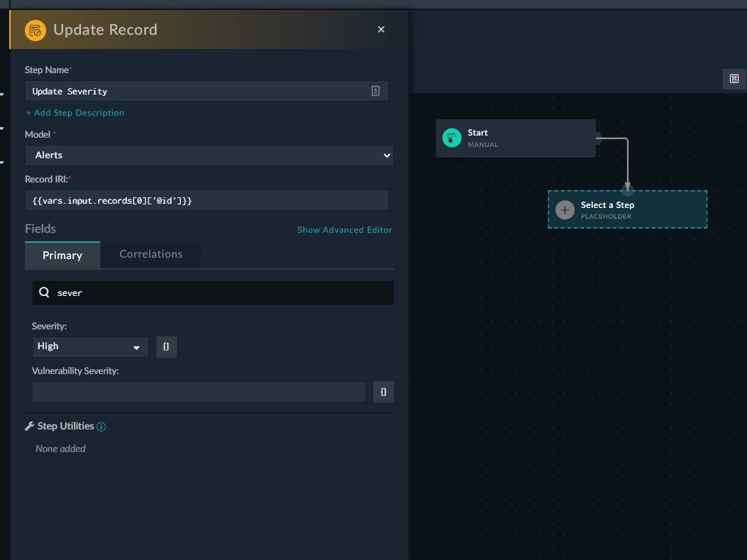Click the Vulnerability Severity text field

[x=199, y=392]
